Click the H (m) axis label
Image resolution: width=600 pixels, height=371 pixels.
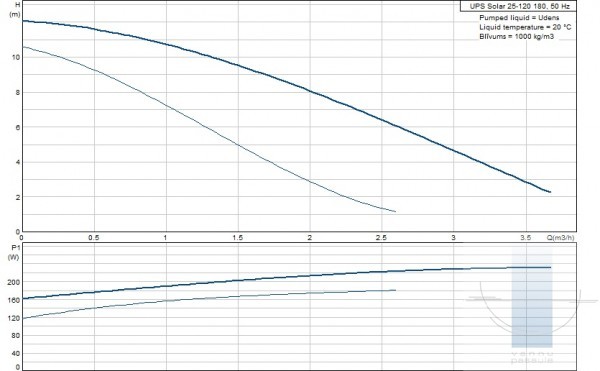(16, 10)
